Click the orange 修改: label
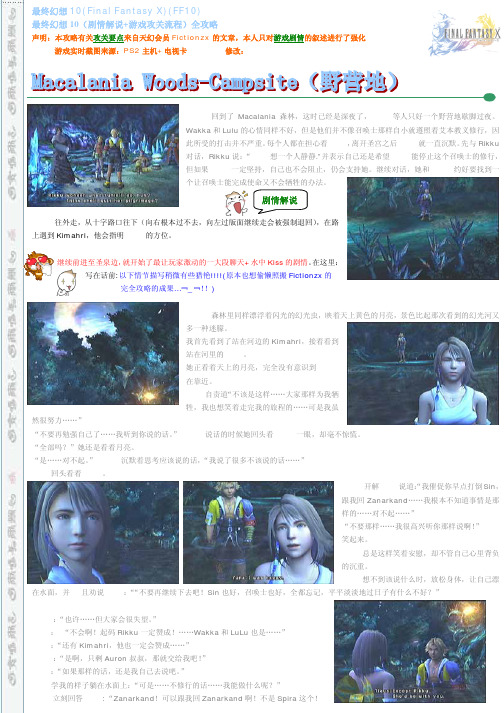 234,51
